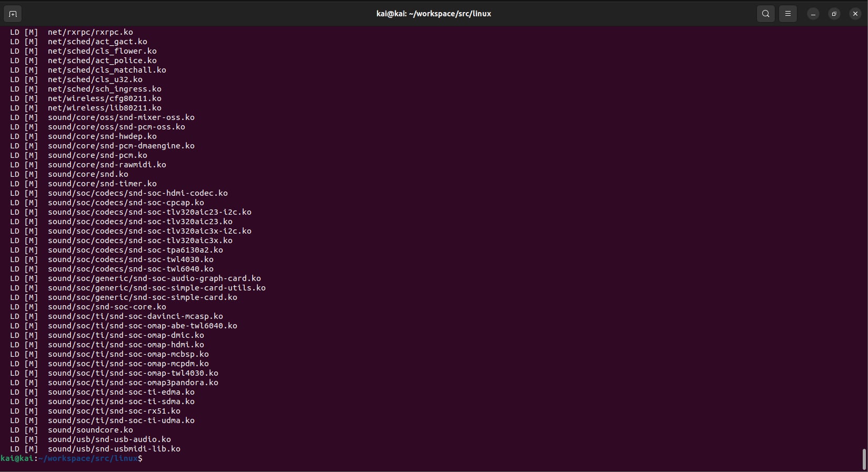Click net/rxrpc/rxrpc.ko output line
868x472 pixels.
pos(72,32)
